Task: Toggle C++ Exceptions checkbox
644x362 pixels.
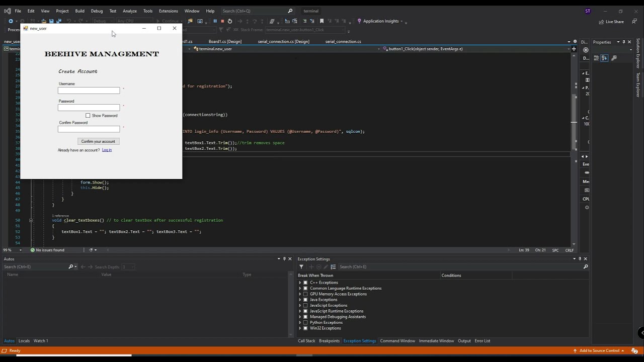Action: 305,283
